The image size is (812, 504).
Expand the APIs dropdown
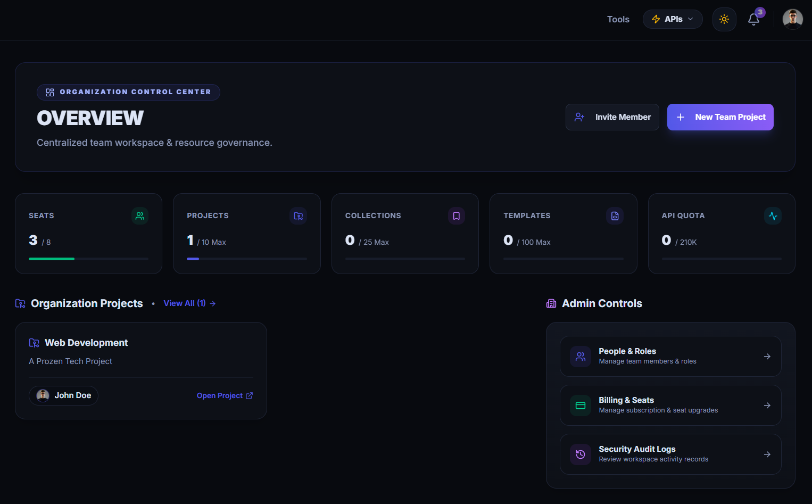tap(673, 19)
